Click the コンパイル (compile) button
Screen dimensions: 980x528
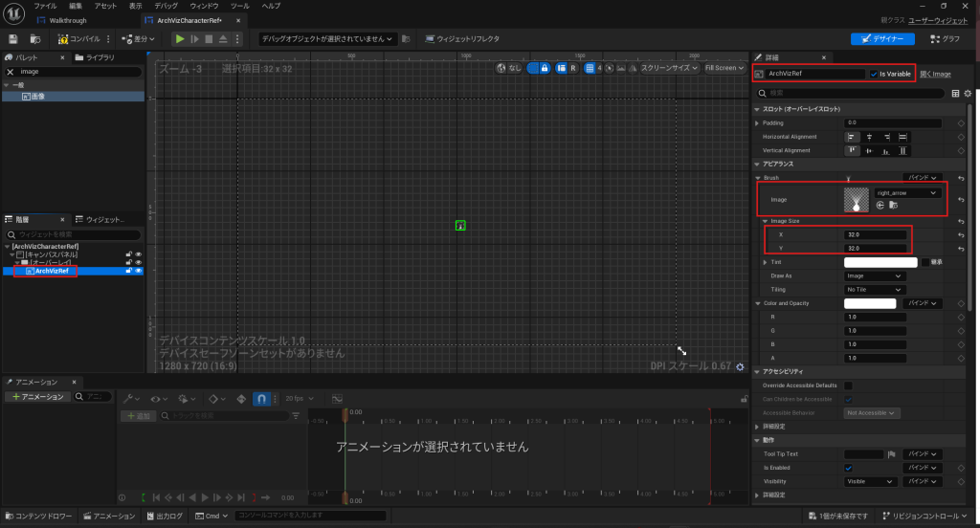80,39
